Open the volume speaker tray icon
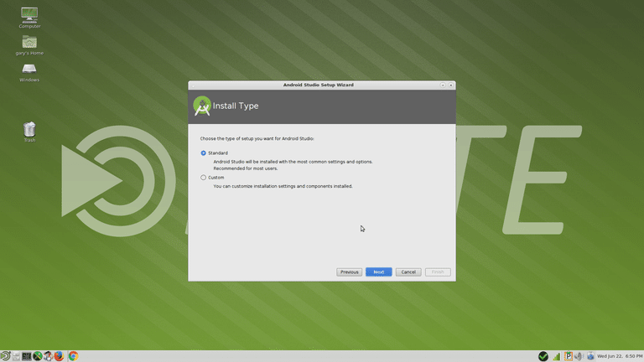644x362 pixels. pyautogui.click(x=579, y=356)
